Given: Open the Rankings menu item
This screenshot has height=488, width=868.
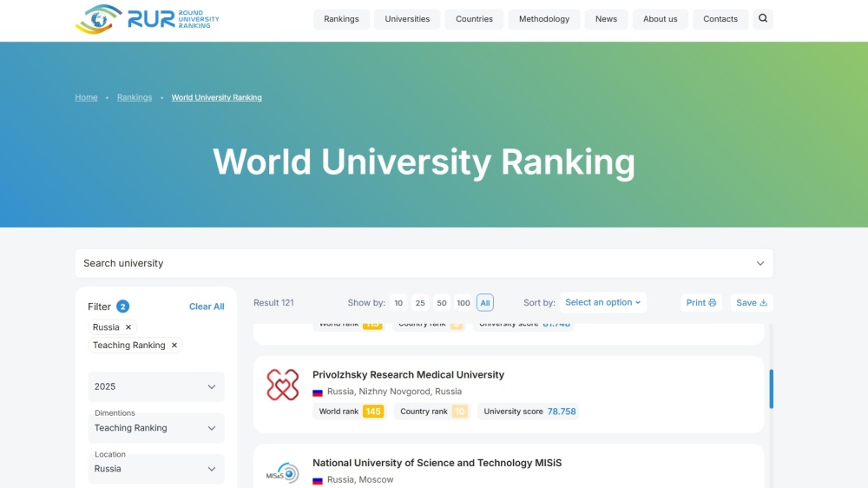Looking at the screenshot, I should pyautogui.click(x=341, y=19).
